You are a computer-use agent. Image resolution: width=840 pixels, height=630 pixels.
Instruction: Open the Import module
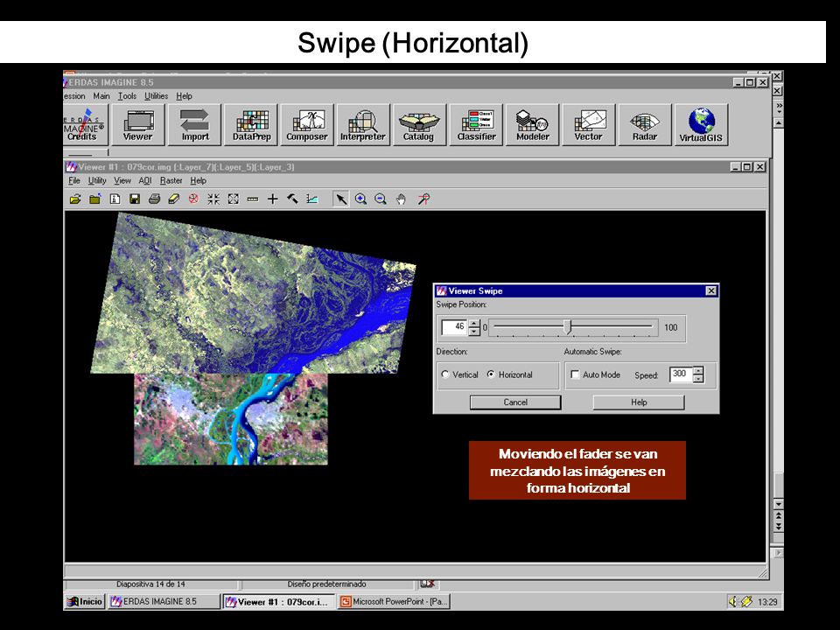tap(194, 125)
